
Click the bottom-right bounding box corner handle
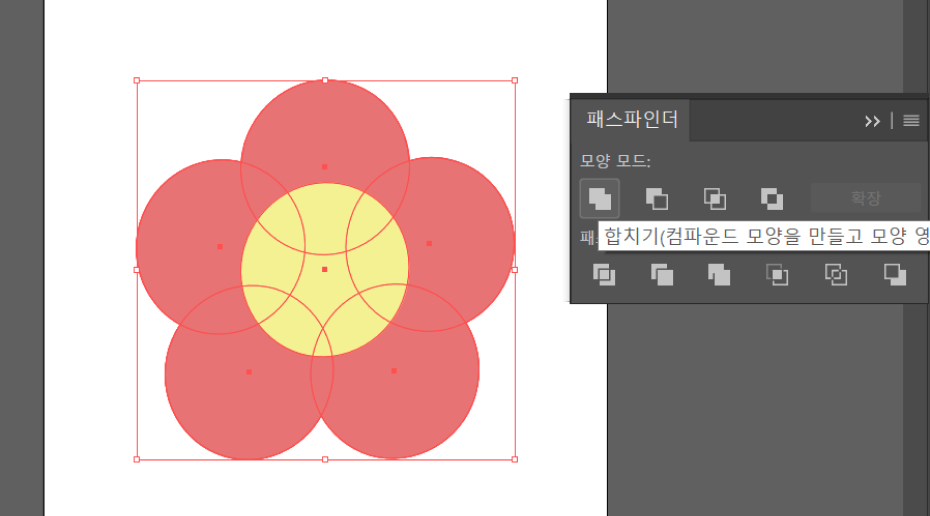(x=515, y=459)
